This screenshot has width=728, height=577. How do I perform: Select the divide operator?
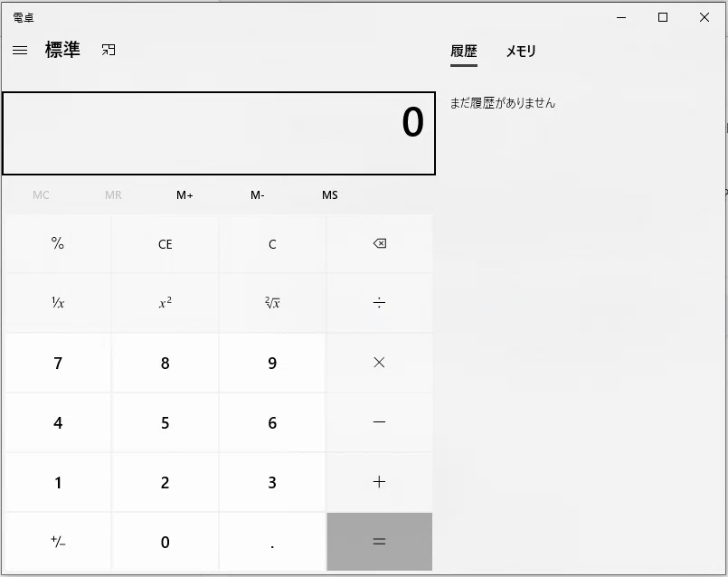[379, 303]
